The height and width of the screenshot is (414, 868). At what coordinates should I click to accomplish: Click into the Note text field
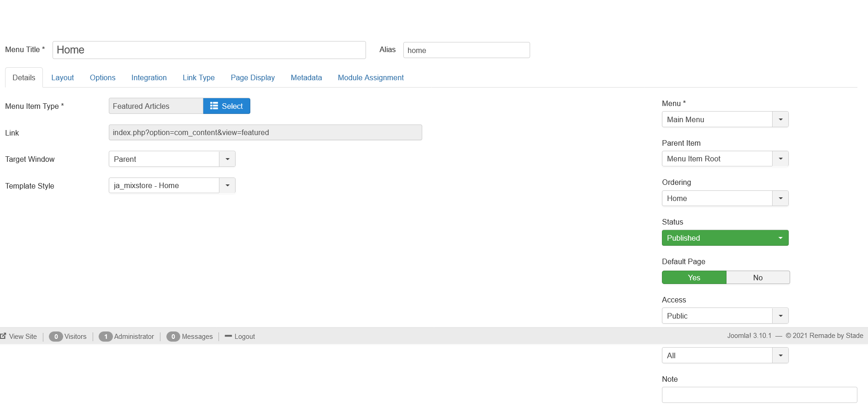click(x=759, y=395)
